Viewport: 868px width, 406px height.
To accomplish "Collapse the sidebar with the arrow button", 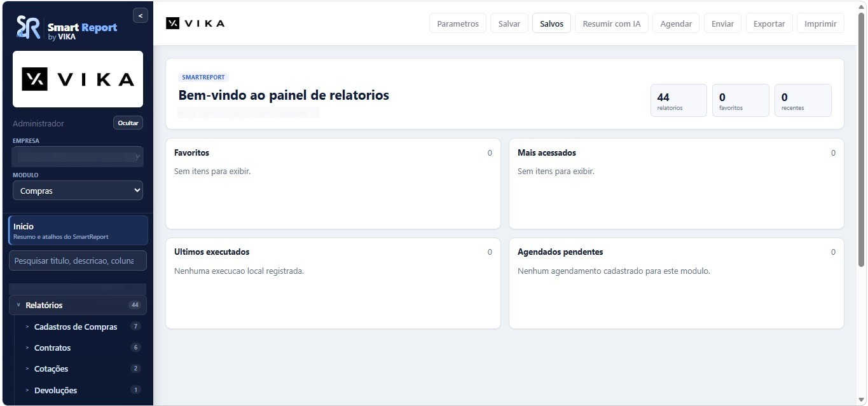I will tap(141, 15).
